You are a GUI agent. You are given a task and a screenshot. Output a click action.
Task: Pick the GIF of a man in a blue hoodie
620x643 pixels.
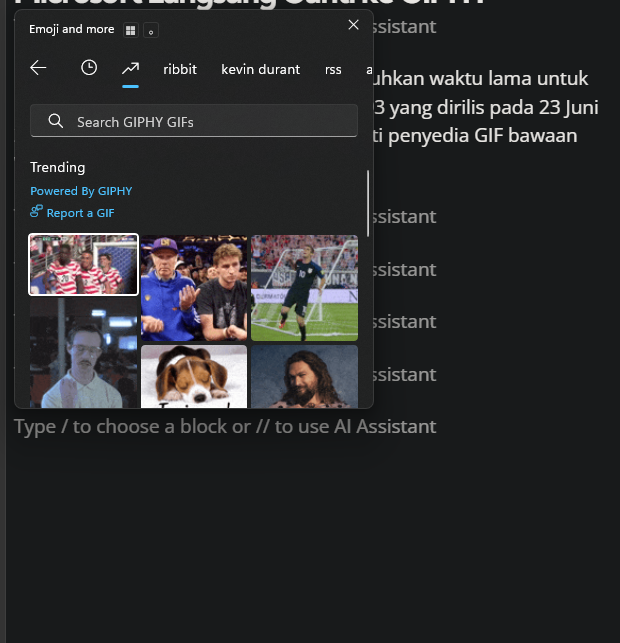[194, 288]
